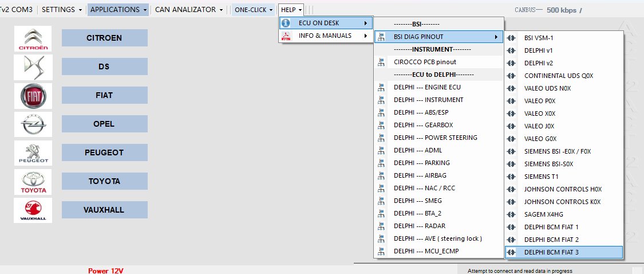Click the network icon beside BSI DIAG PINOUT
Screen dimensions: 644x274
(382, 37)
